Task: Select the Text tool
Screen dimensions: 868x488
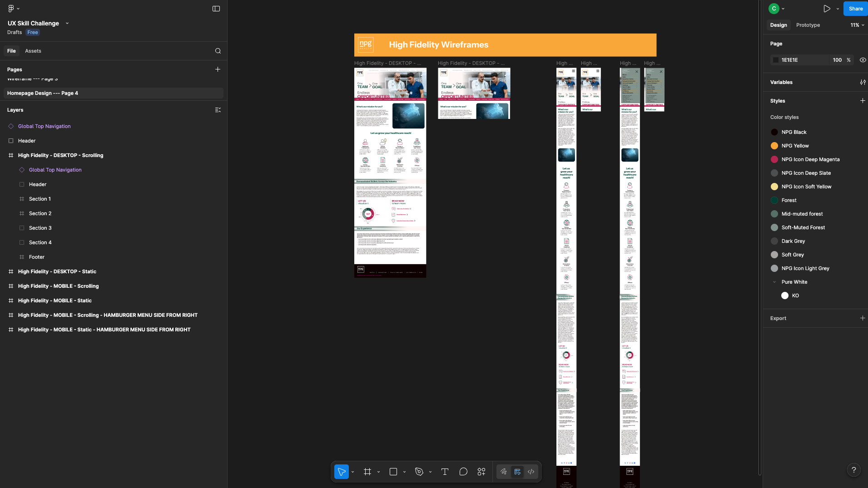Action: (444, 472)
